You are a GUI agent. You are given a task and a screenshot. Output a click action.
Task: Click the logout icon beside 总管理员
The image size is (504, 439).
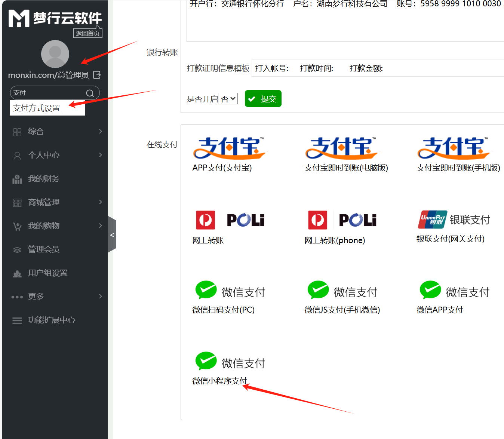coord(97,75)
